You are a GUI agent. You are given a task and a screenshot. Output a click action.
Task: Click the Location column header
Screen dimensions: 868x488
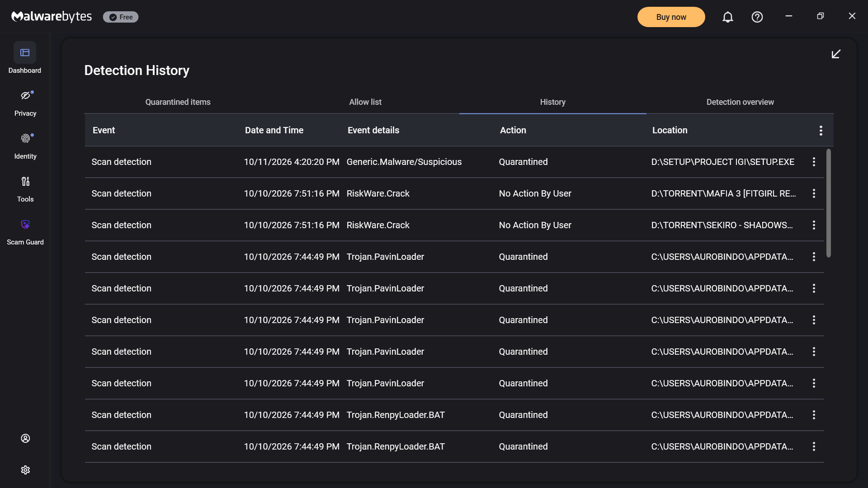670,130
